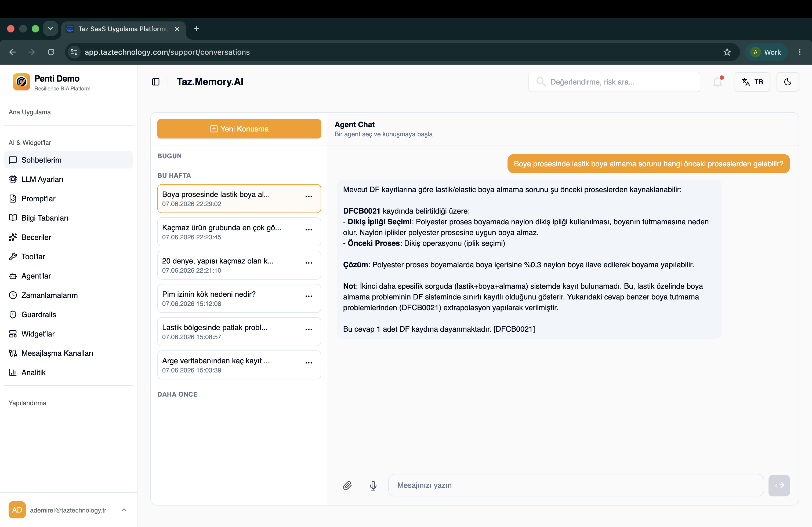Click the ademirel@taztechnology.tr account label
The width and height of the screenshot is (812, 527).
pyautogui.click(x=68, y=510)
